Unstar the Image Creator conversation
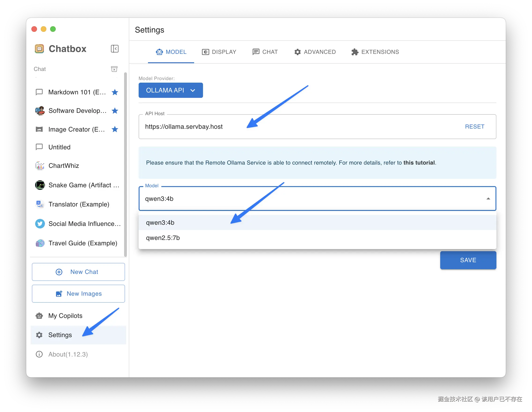The image size is (532, 412). (x=115, y=129)
